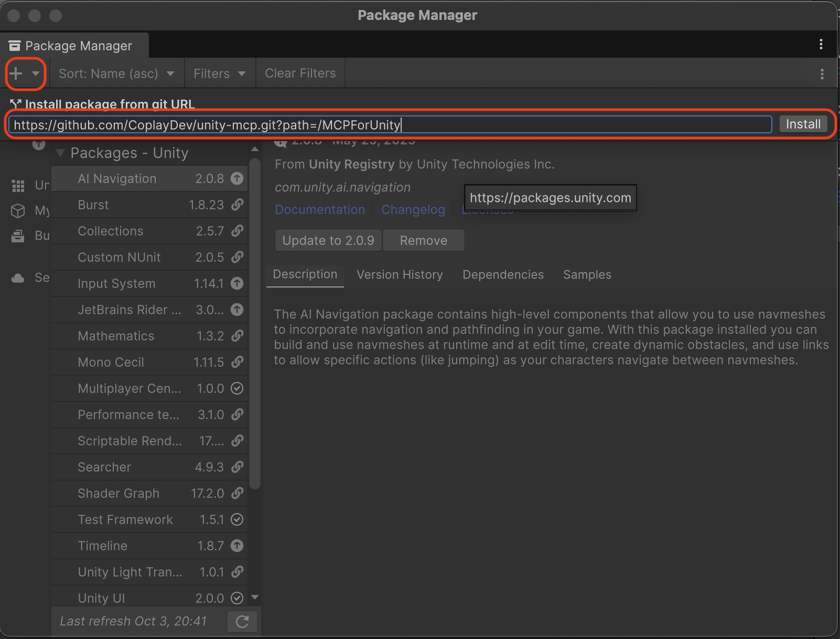The width and height of the screenshot is (840, 639).
Task: Click the checkmark beside Unity UI
Action: pos(237,598)
